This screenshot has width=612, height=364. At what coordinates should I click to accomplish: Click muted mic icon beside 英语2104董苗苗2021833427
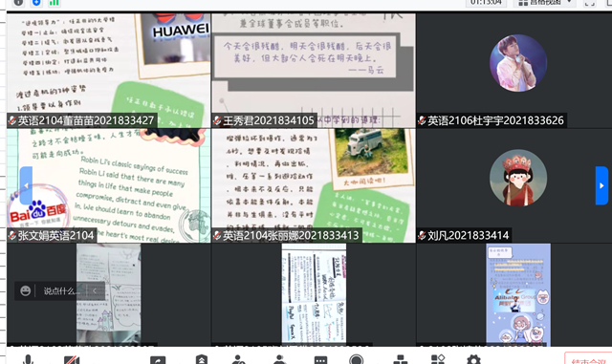pos(12,120)
